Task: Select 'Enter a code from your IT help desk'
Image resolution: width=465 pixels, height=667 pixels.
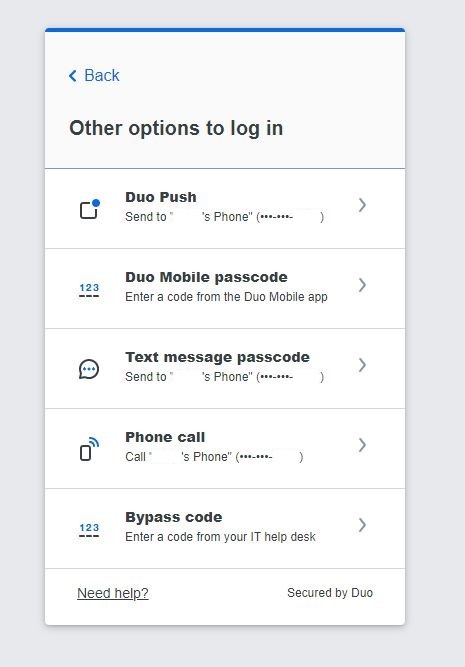Action: pos(220,537)
